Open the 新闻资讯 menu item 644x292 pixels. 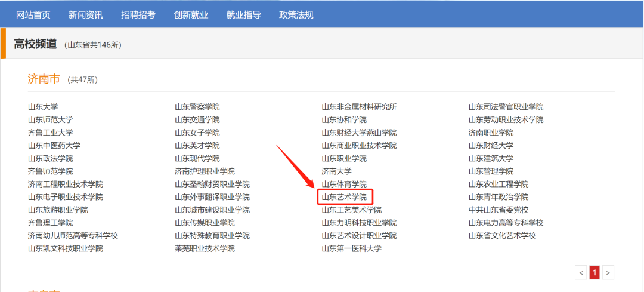pos(86,15)
